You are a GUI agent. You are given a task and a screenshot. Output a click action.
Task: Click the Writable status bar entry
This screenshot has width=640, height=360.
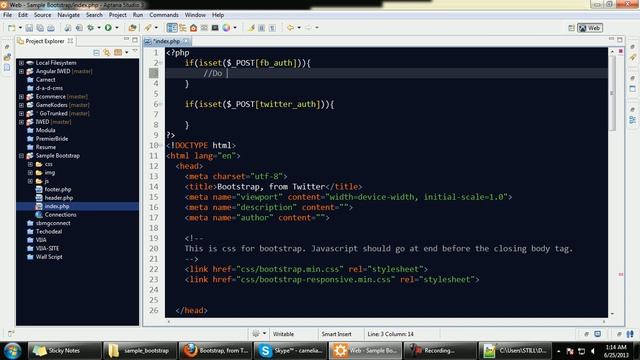point(283,334)
